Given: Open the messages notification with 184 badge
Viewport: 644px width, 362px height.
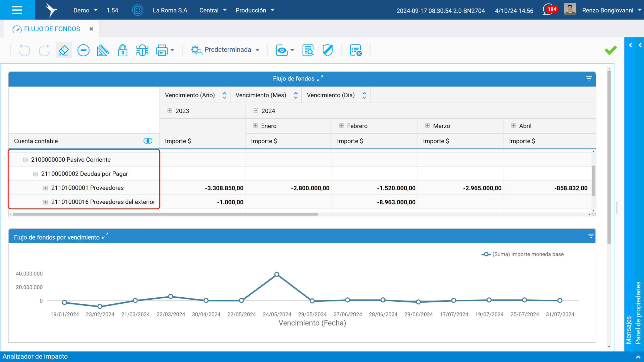Looking at the screenshot, I should pos(550,10).
